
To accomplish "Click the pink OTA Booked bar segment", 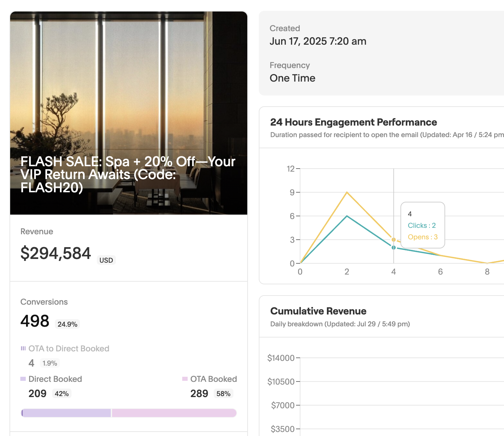I will tap(174, 413).
